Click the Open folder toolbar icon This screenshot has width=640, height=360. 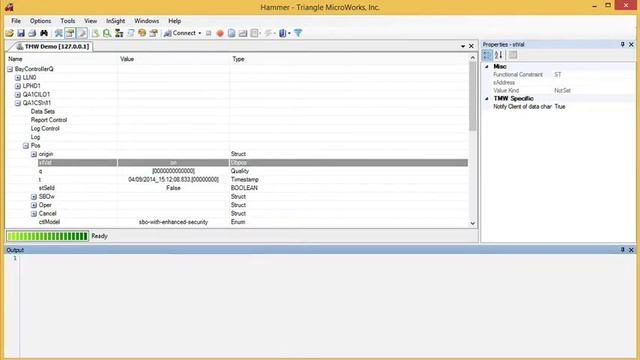click(9, 33)
